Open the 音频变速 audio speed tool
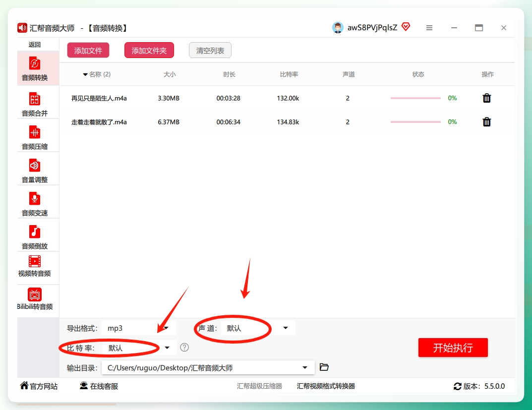The height and width of the screenshot is (410, 532). [x=35, y=204]
